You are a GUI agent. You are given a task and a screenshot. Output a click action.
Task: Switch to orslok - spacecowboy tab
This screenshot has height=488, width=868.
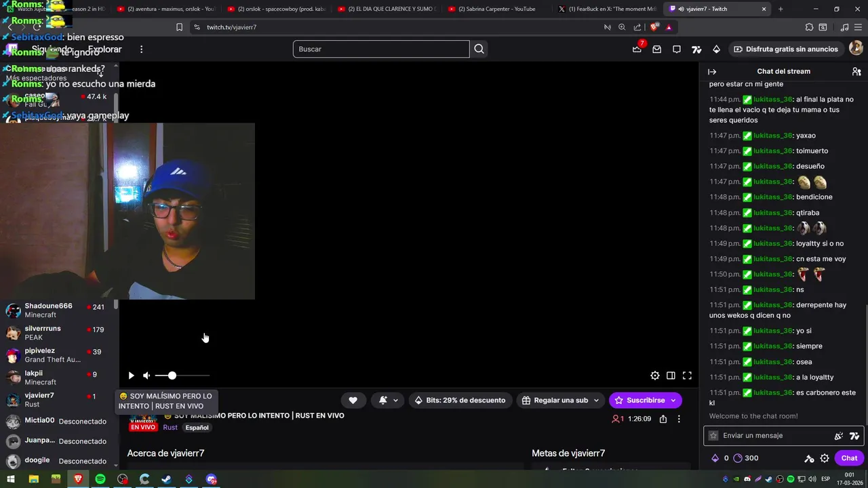(276, 9)
